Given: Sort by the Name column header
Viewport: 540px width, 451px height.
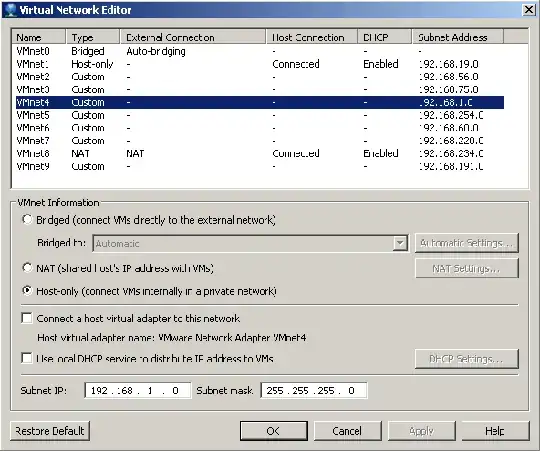Looking at the screenshot, I should pos(39,37).
